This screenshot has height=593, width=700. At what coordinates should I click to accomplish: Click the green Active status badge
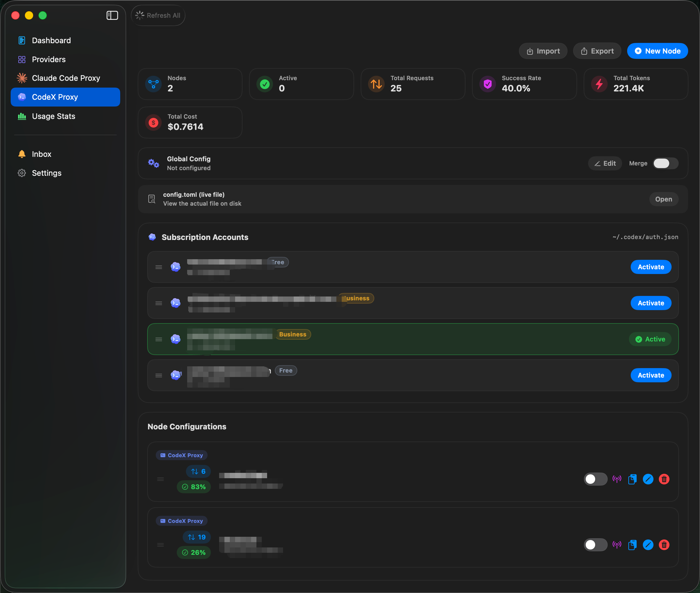pyautogui.click(x=650, y=339)
